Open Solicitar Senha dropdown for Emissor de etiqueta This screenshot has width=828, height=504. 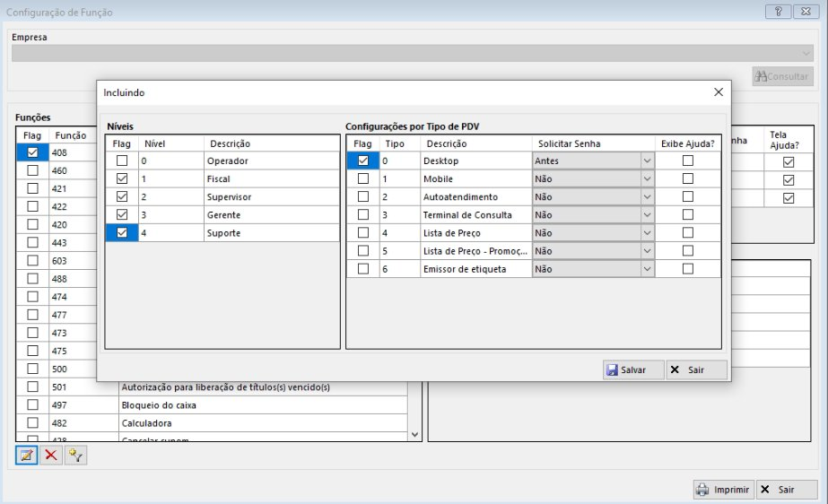[647, 268]
